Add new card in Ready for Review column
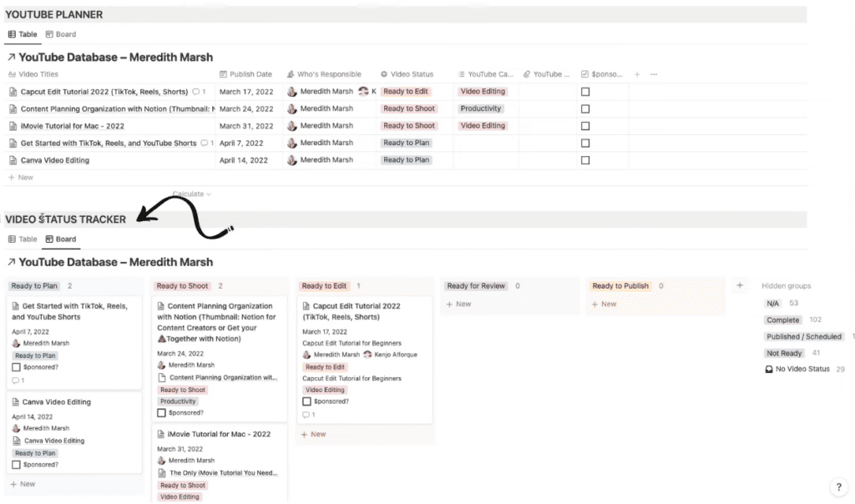The width and height of the screenshot is (855, 504). (458, 304)
